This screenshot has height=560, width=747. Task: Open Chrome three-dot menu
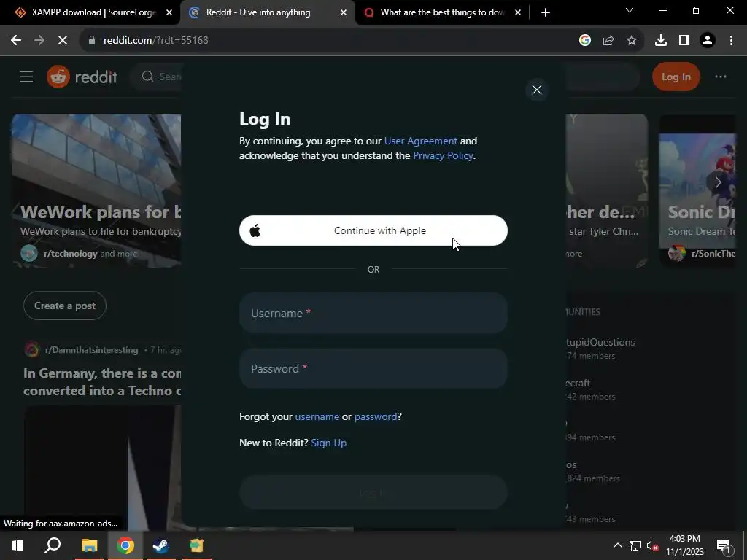[731, 41]
